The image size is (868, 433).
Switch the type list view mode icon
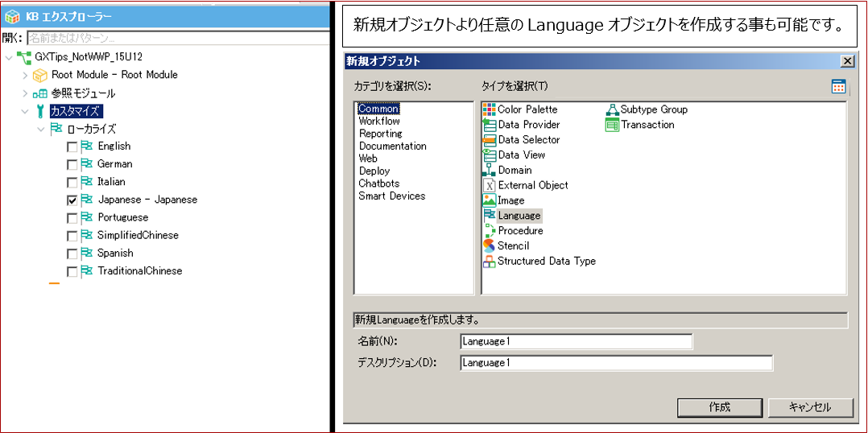[x=838, y=87]
